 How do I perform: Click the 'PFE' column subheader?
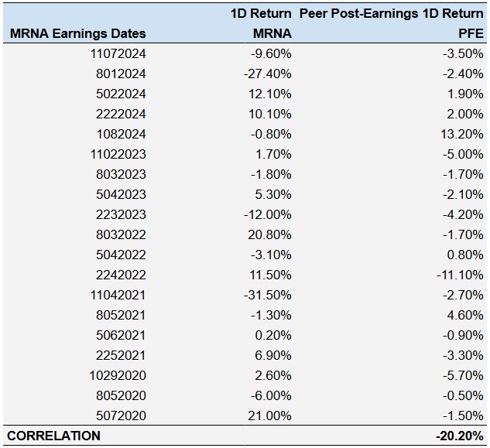[471, 33]
